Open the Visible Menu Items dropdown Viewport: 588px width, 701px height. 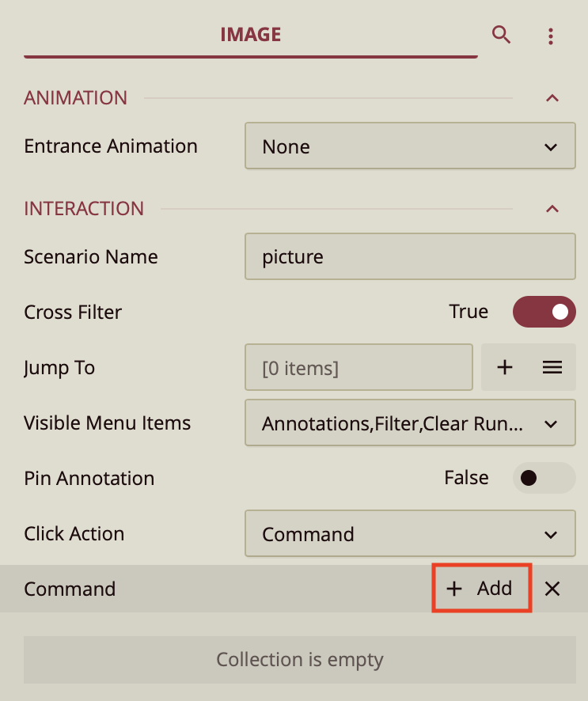click(x=409, y=423)
